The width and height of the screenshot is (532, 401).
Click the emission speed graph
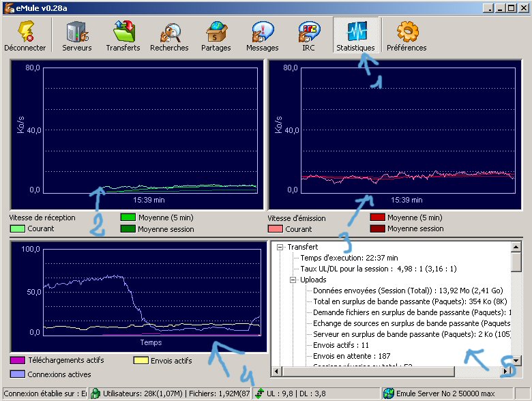click(395, 134)
